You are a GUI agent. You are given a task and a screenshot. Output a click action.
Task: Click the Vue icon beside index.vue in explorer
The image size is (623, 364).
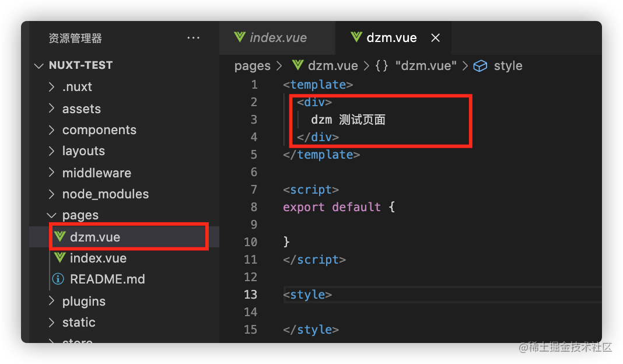59,258
